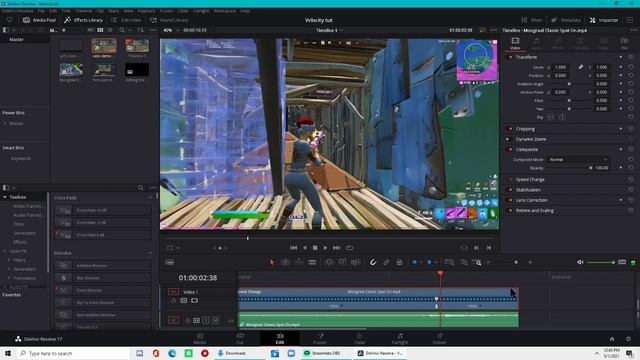The image size is (640, 360).
Task: Click the Overwrite Clip toolbar icon
Action: pyautogui.click(x=342, y=262)
